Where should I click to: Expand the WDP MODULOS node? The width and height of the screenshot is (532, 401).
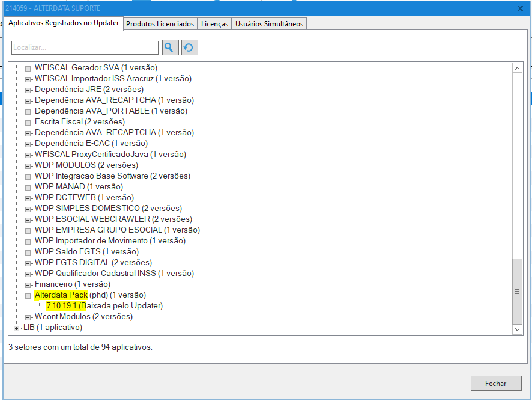tap(28, 165)
